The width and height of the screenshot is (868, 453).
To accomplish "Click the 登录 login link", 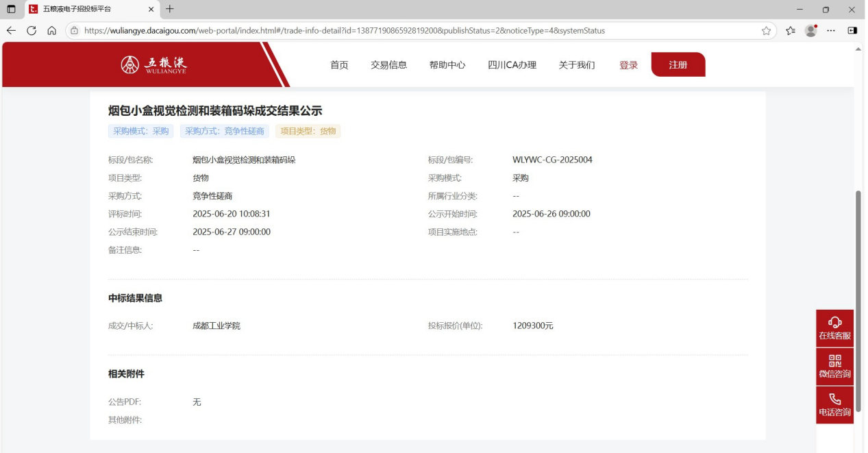I will (x=628, y=65).
